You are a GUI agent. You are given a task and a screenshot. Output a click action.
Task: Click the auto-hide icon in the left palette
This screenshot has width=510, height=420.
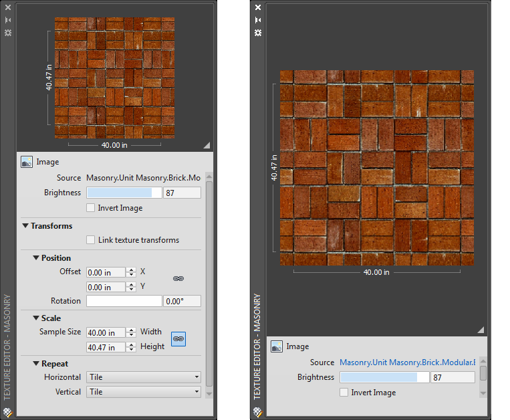(x=8, y=20)
